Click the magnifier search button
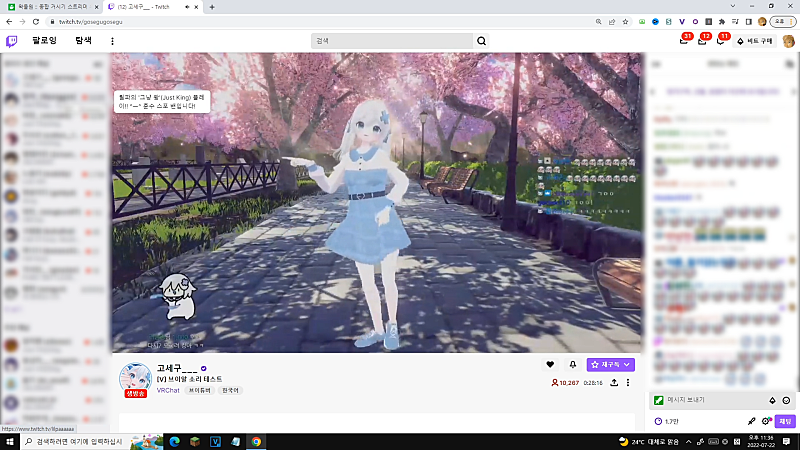 click(x=481, y=41)
